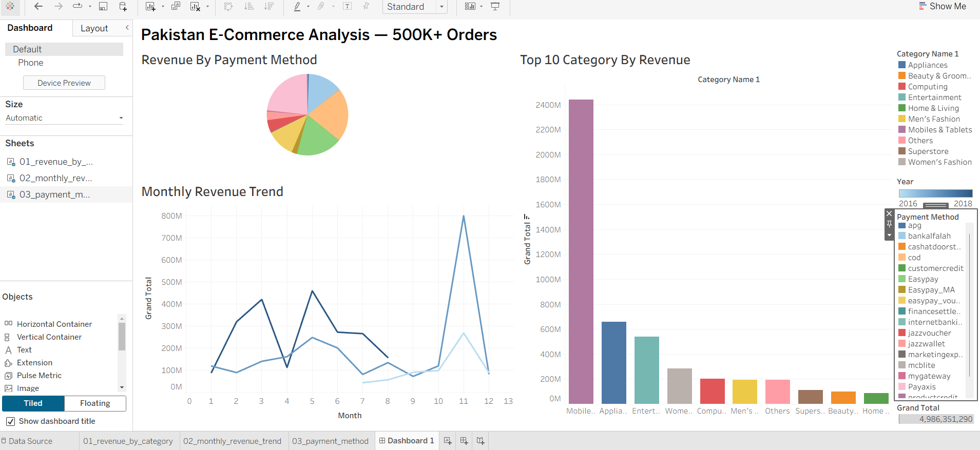Sort descending using toolbar icon
This screenshot has height=450, width=980.
[x=269, y=6]
